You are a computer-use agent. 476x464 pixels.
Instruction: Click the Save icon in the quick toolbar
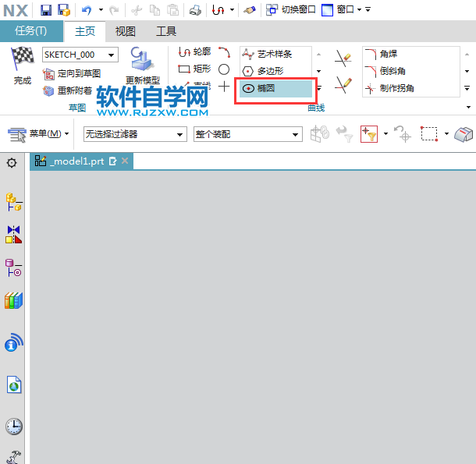point(46,10)
